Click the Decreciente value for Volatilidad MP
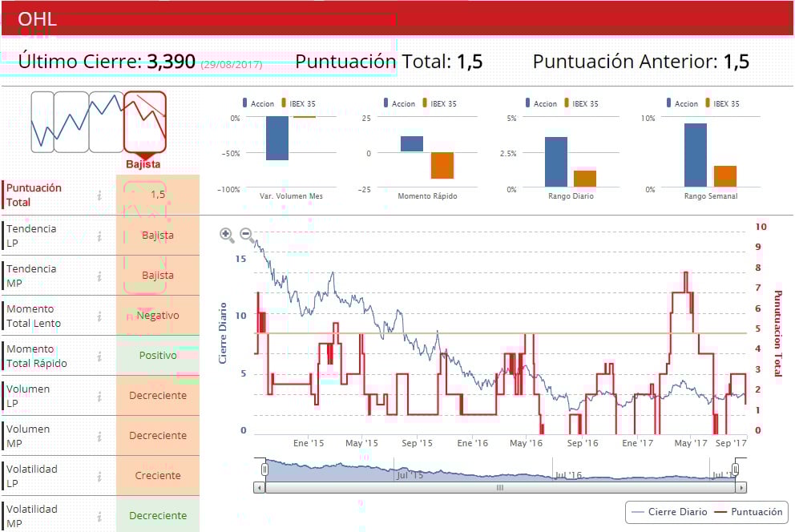795x532 pixels. (158, 515)
